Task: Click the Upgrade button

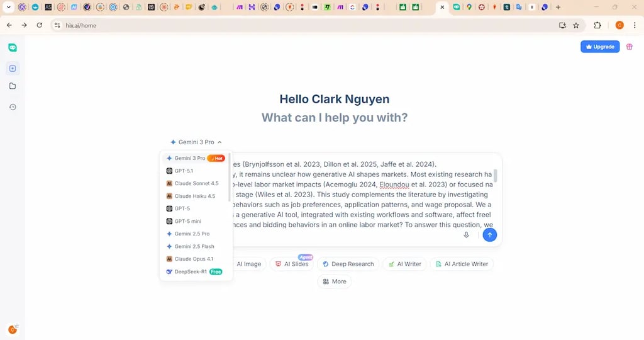Action: click(599, 47)
